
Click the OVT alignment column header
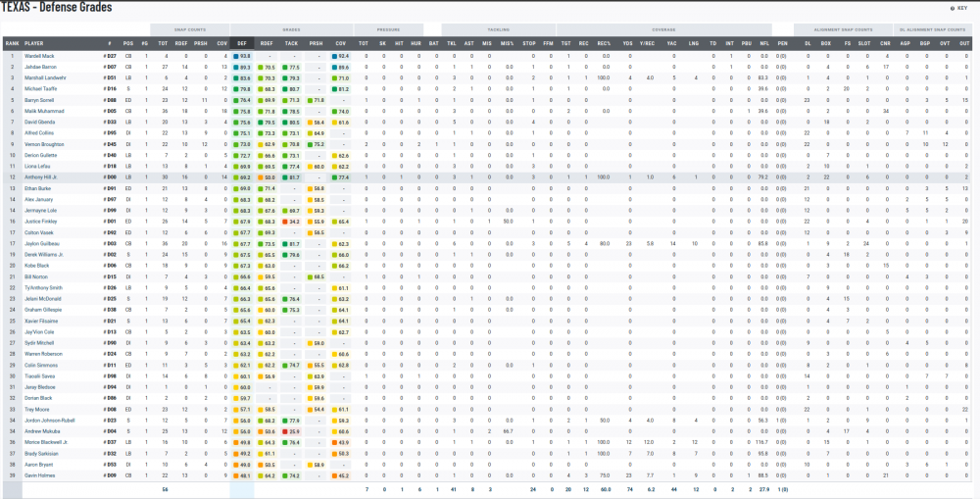pyautogui.click(x=945, y=43)
